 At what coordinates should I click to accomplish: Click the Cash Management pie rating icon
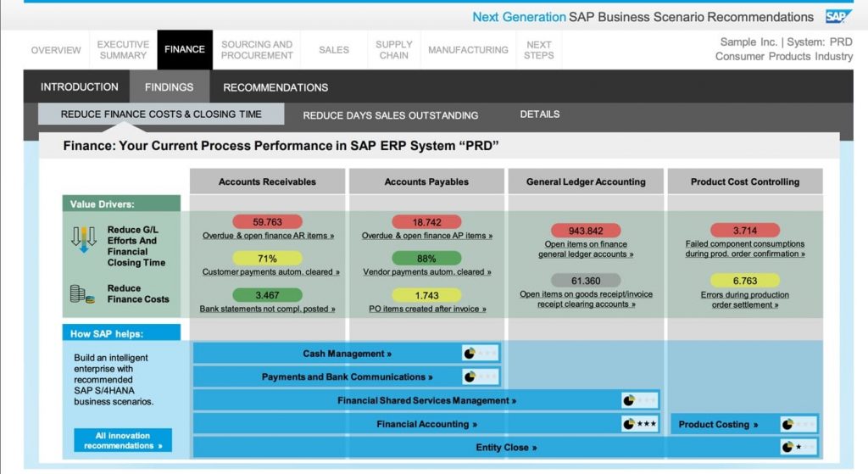pos(481,354)
